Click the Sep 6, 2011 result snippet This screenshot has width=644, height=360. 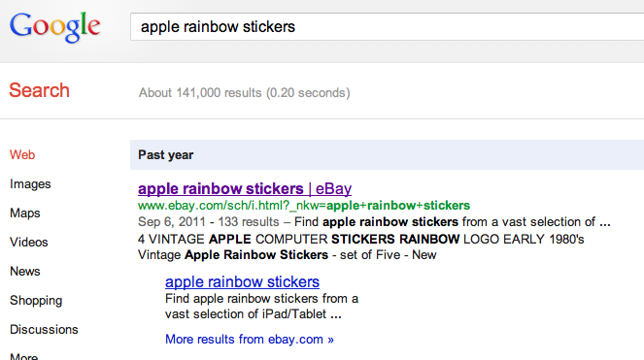pyautogui.click(x=374, y=222)
